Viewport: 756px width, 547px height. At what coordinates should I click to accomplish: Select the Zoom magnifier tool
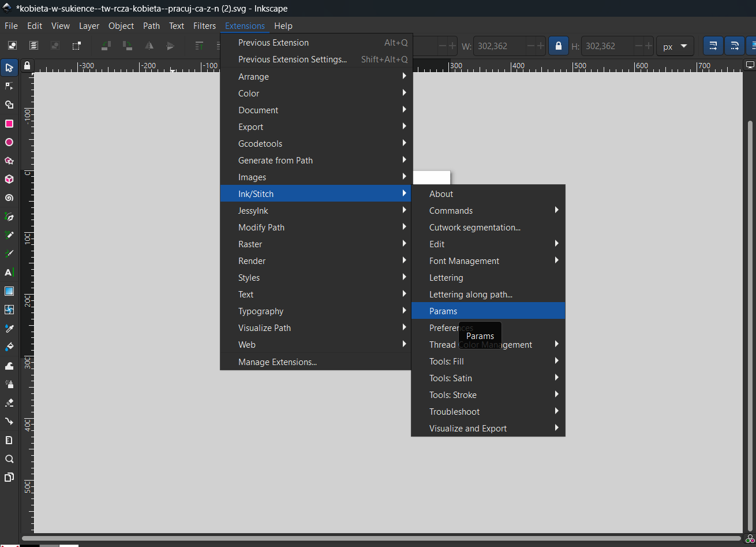tap(9, 459)
